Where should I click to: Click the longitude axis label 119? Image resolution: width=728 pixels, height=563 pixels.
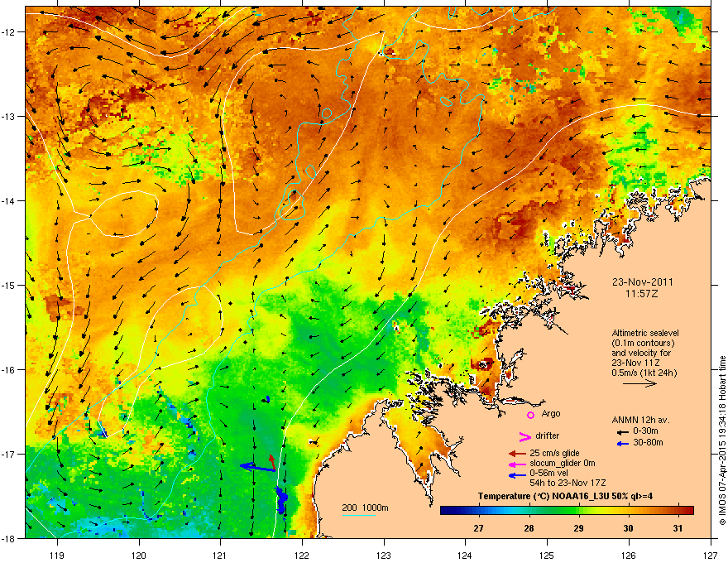57,555
